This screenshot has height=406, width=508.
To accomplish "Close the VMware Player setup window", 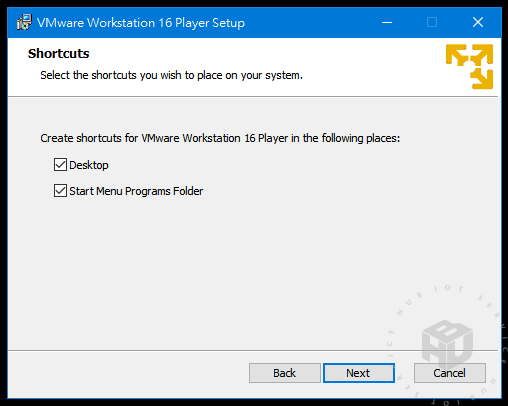I will pyautogui.click(x=478, y=22).
